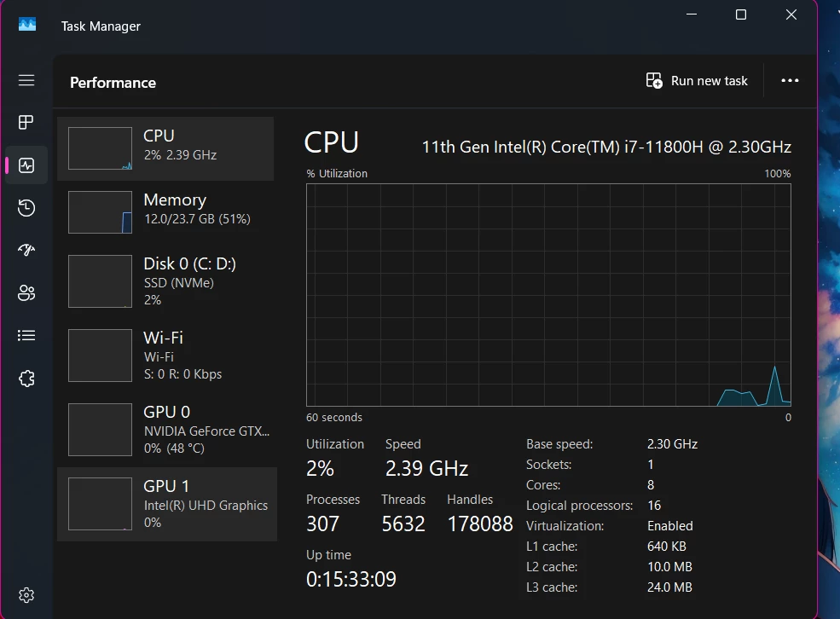Maximize the Task Manager window
The height and width of the screenshot is (619, 840).
pos(741,14)
